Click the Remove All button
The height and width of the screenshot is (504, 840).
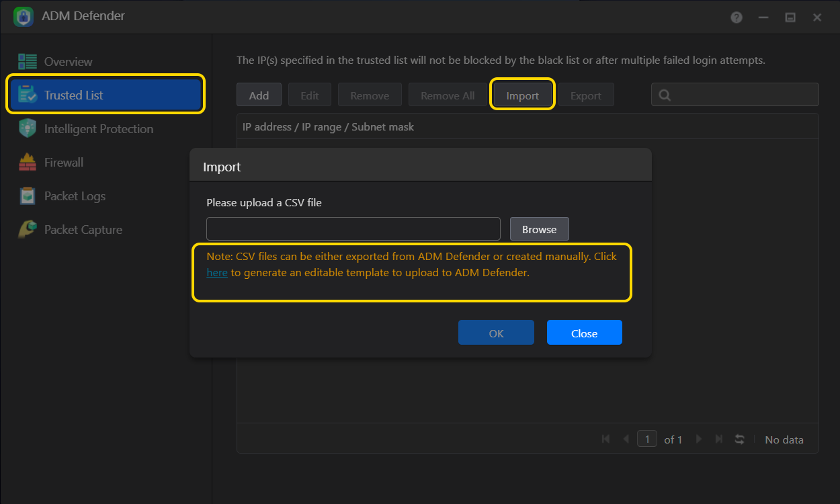448,95
